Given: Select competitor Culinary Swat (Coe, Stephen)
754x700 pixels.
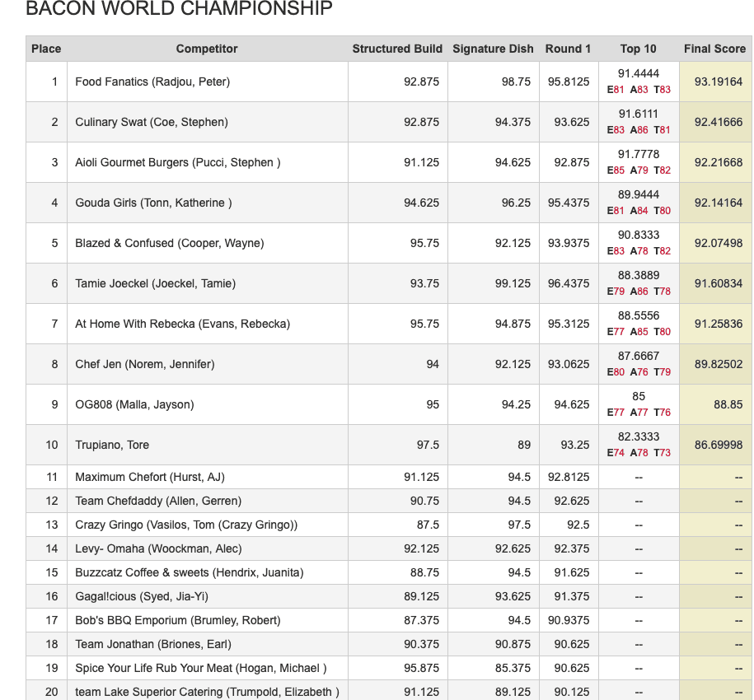Looking at the screenshot, I should point(152,122).
